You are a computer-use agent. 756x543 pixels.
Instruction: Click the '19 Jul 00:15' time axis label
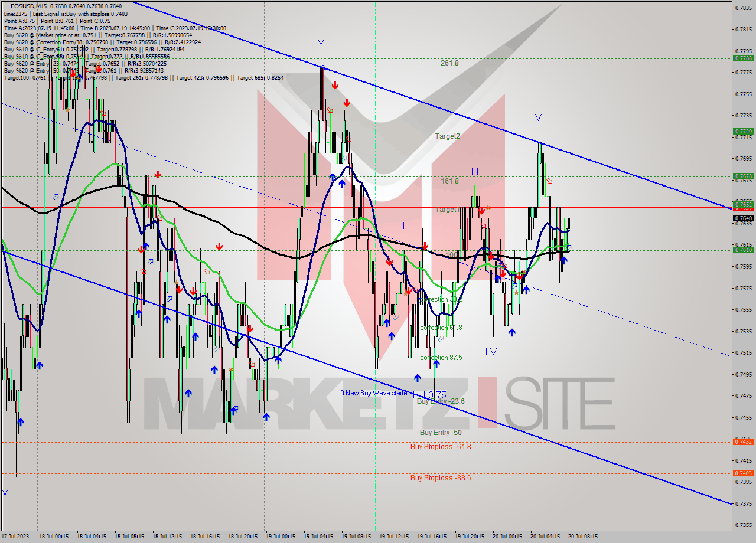[281, 537]
